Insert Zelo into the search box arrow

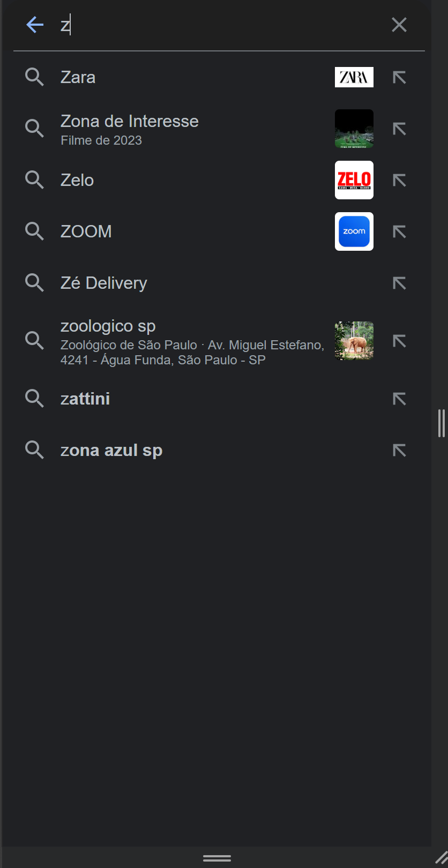point(399,180)
